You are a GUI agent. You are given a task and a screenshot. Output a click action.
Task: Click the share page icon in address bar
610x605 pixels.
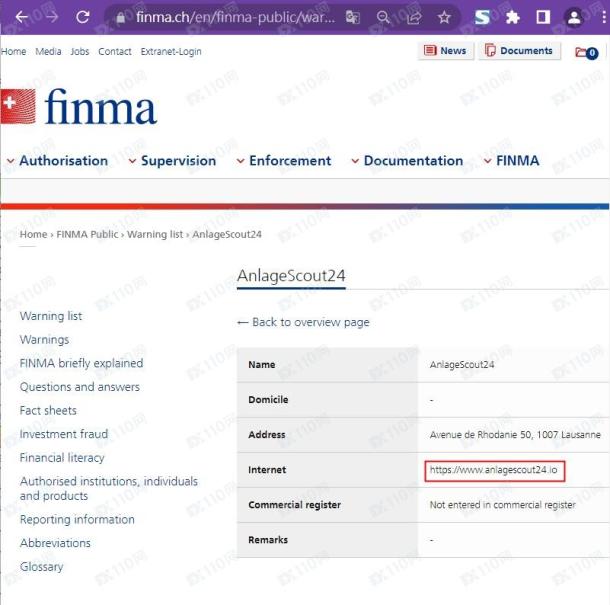tap(414, 17)
